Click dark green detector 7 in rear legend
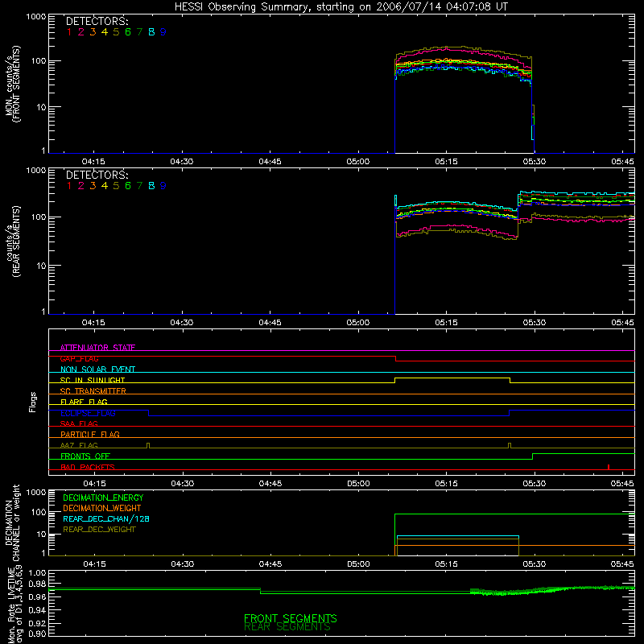Viewport: 644px width, 644px height. tap(139, 186)
